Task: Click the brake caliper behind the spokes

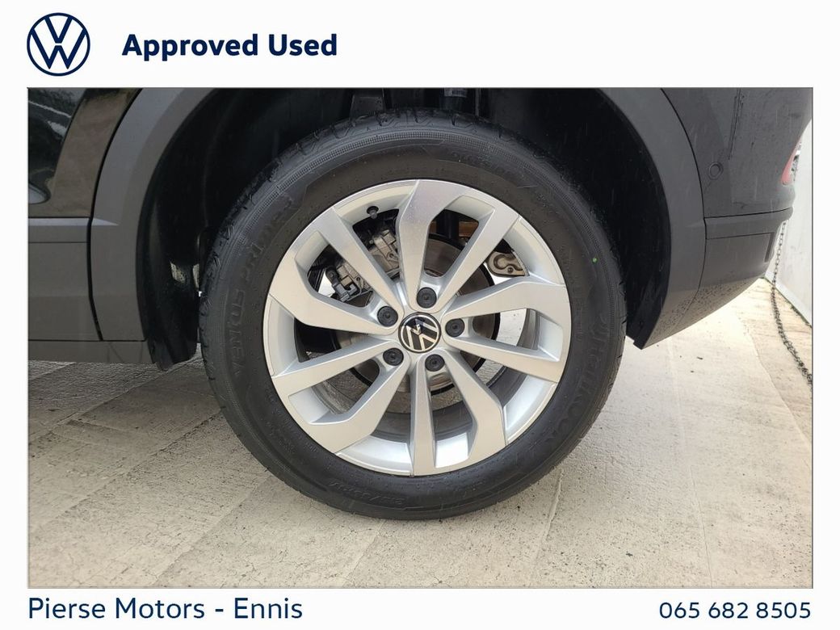Action: tap(384, 244)
